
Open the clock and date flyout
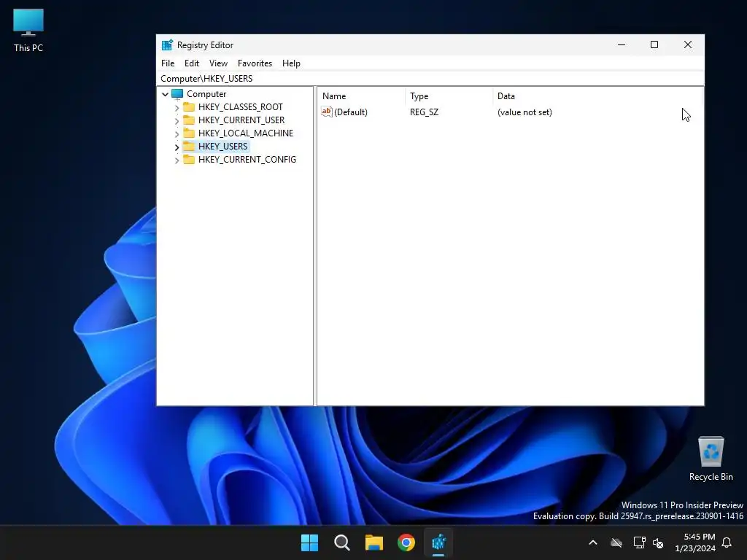tap(695, 542)
